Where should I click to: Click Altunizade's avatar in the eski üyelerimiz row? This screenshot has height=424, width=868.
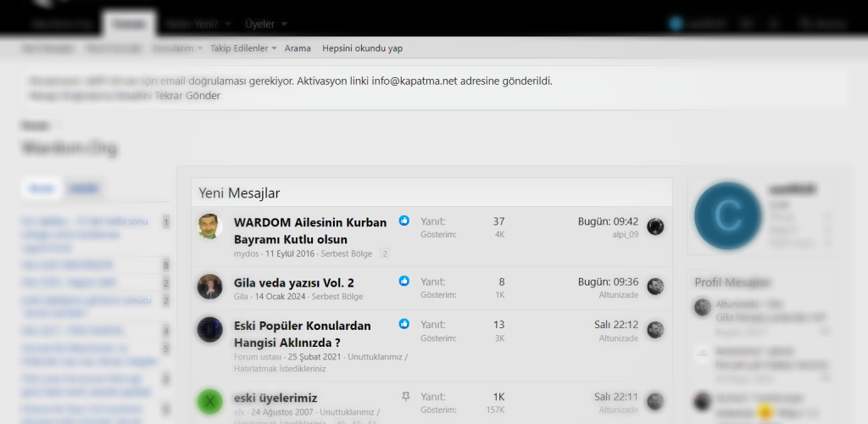[655, 402]
